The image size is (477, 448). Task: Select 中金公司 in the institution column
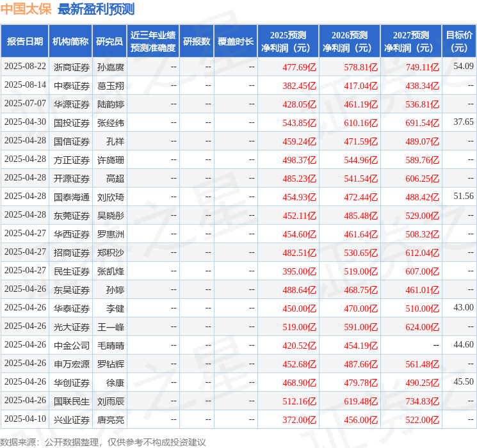click(x=72, y=345)
